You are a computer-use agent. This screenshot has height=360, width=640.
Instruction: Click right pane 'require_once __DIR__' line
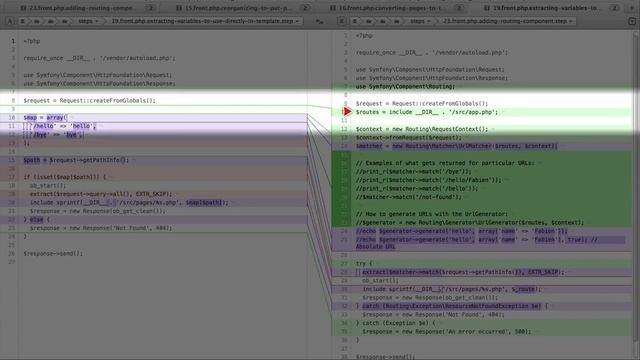(431, 52)
